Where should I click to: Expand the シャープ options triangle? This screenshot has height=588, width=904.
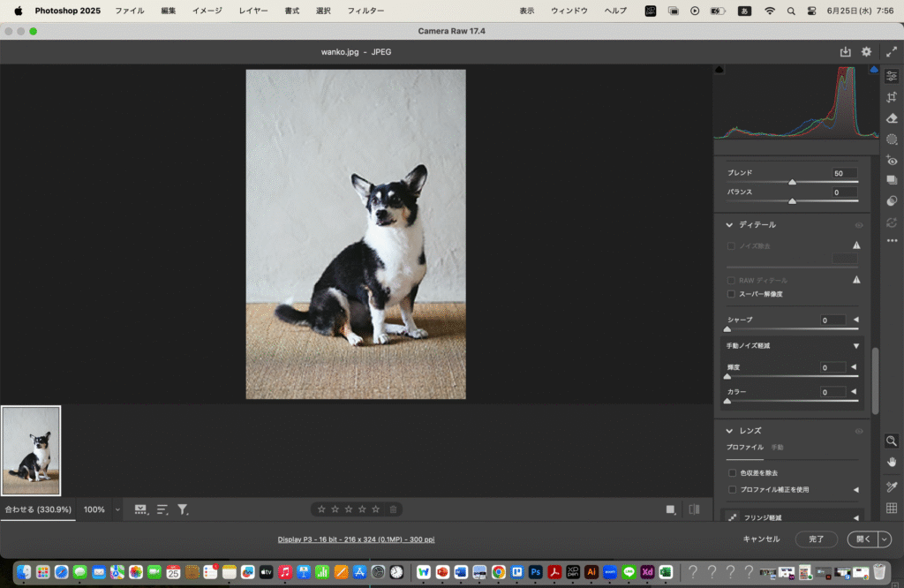click(x=856, y=320)
